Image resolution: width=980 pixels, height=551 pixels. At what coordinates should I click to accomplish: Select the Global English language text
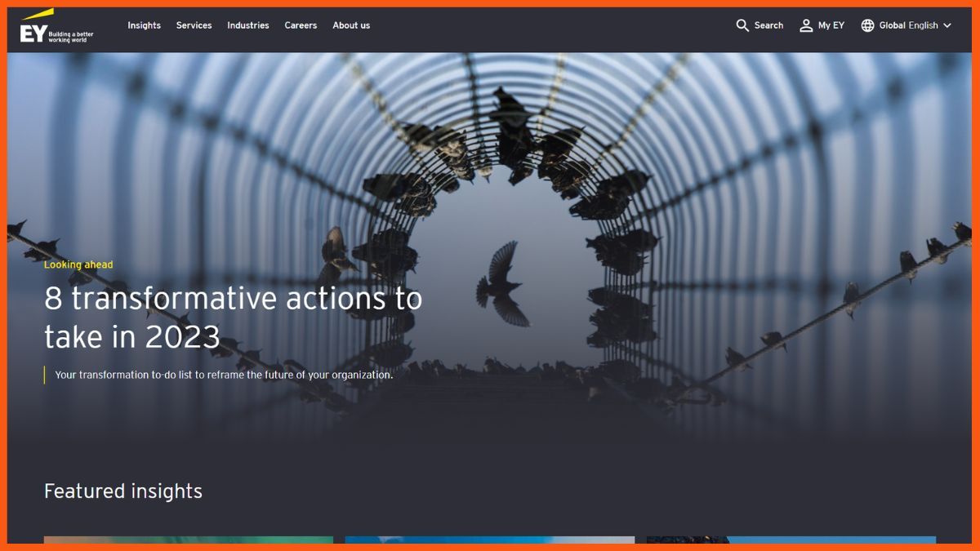(x=908, y=25)
